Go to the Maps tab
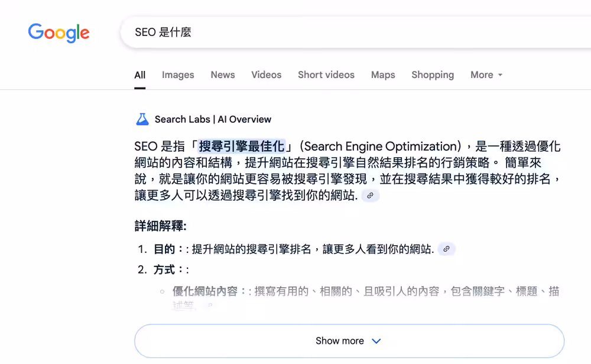591x364 pixels. click(383, 75)
